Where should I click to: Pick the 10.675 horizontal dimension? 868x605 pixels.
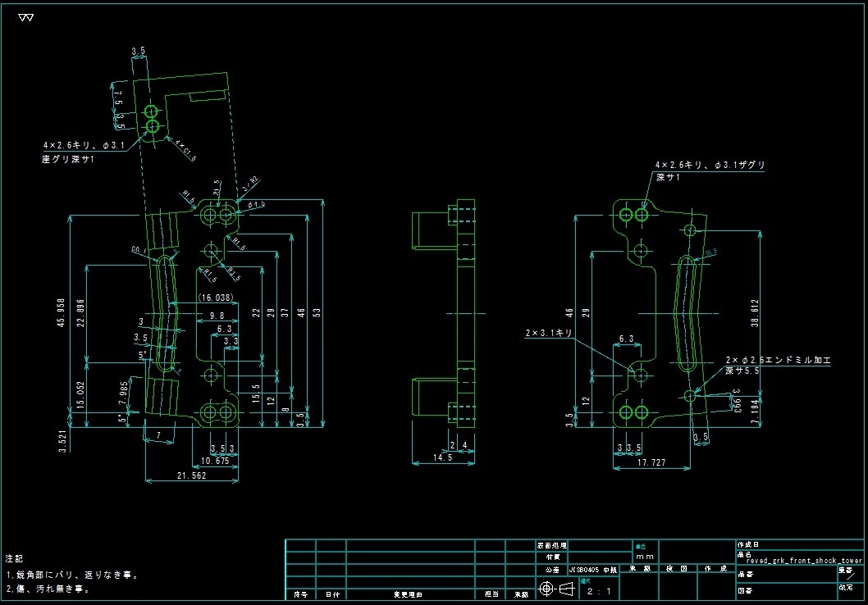coord(215,461)
